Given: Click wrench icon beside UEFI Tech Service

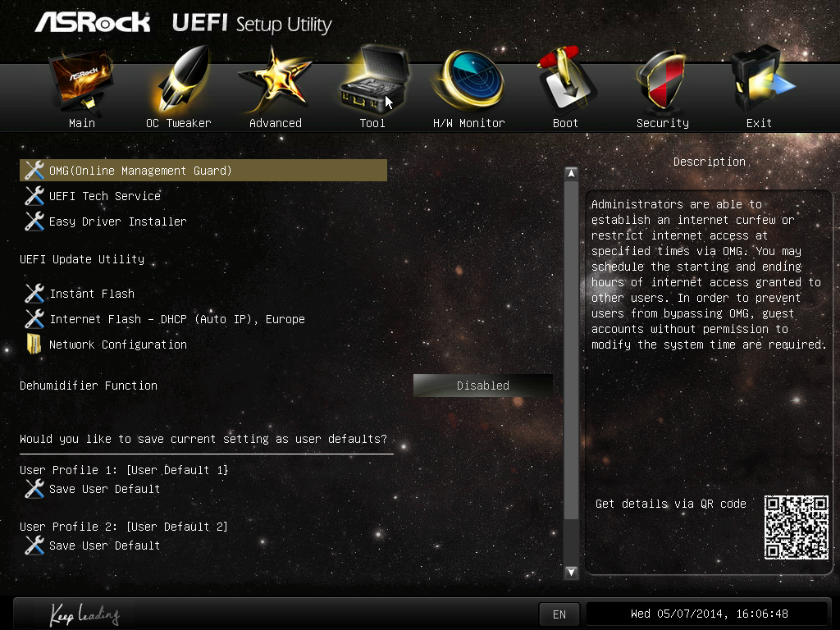Looking at the screenshot, I should click(x=34, y=196).
